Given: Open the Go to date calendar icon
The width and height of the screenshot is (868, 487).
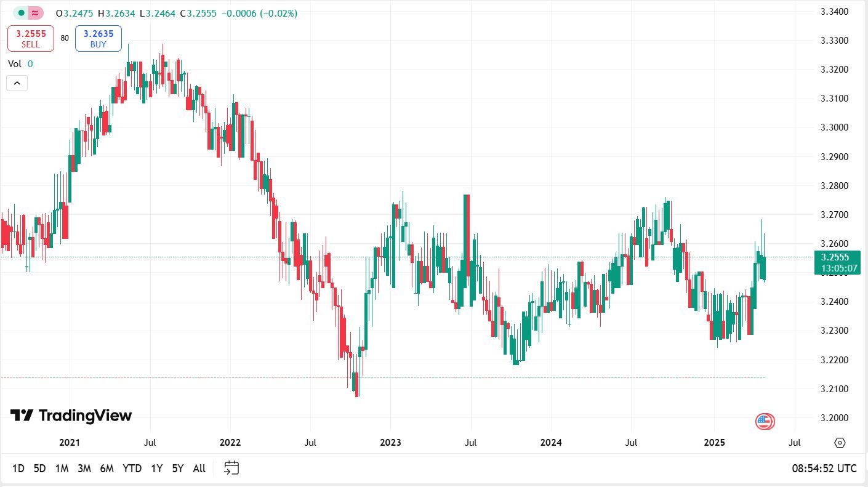Looking at the screenshot, I should click(231, 468).
